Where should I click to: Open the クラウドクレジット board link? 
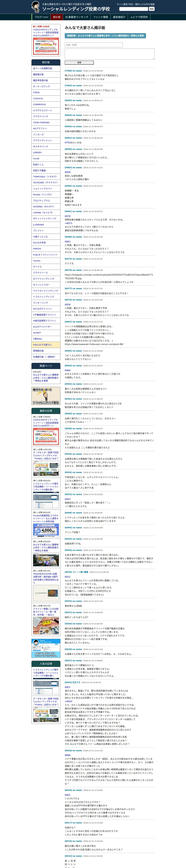pos(46,140)
